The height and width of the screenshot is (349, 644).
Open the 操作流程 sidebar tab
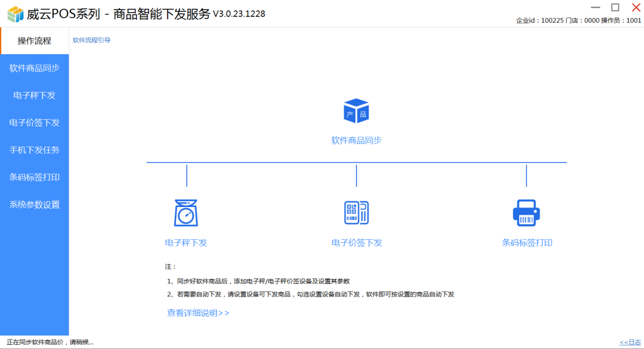click(35, 41)
